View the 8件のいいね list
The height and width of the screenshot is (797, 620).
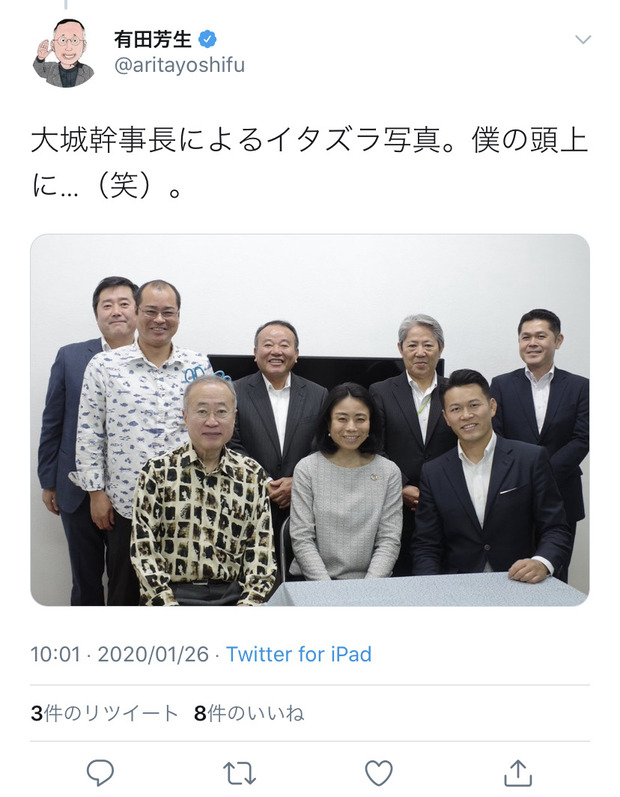(249, 714)
